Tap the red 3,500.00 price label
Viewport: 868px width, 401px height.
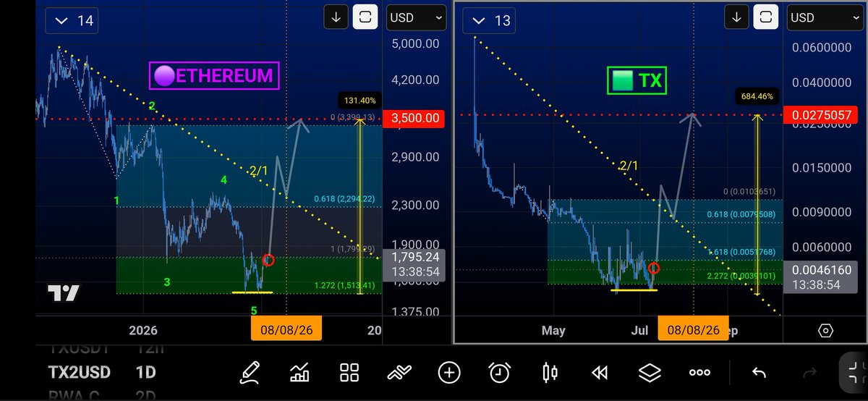pos(415,117)
